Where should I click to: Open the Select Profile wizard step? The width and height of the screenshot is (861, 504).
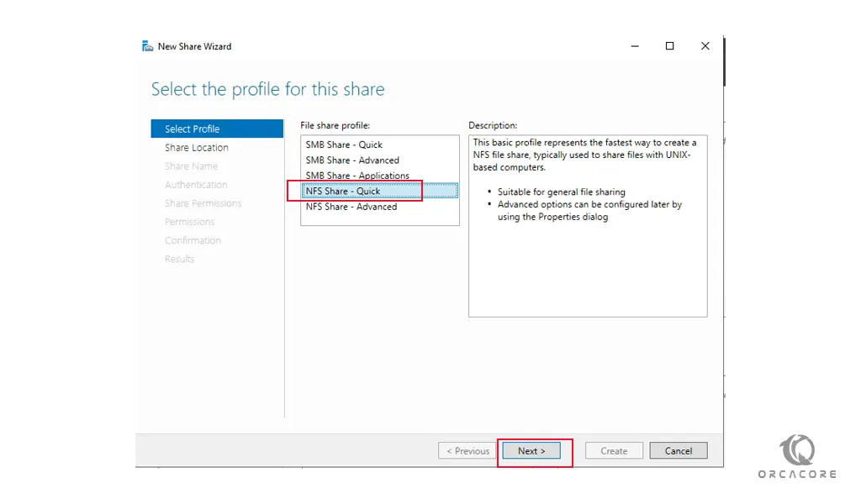(217, 129)
